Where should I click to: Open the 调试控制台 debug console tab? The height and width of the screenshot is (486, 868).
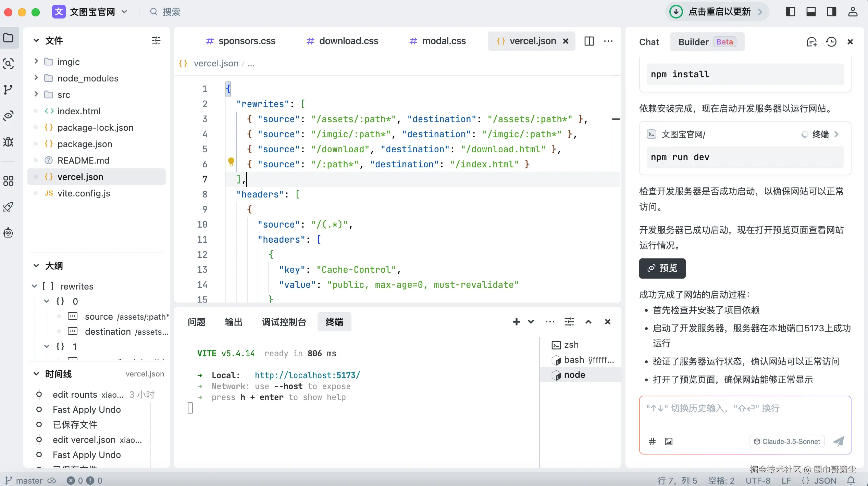point(284,322)
